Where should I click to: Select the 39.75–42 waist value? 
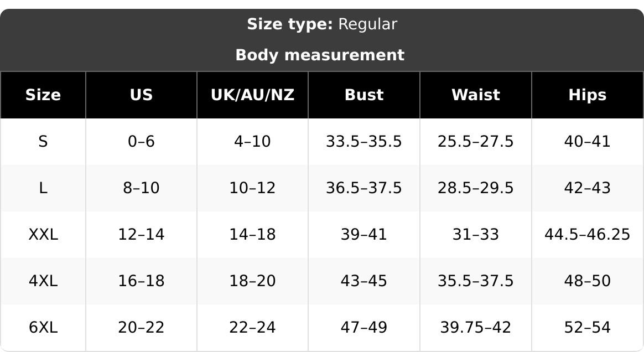point(476,327)
